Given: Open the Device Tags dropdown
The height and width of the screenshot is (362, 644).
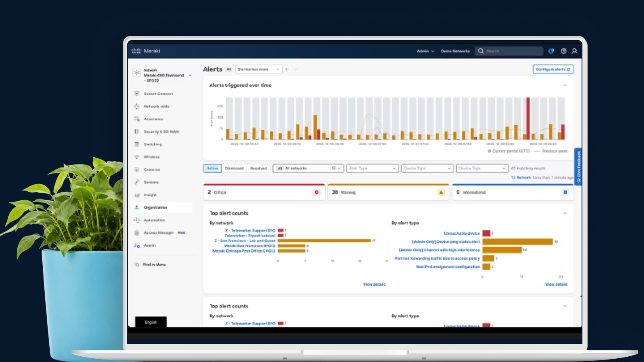Looking at the screenshot, I should 482,168.
